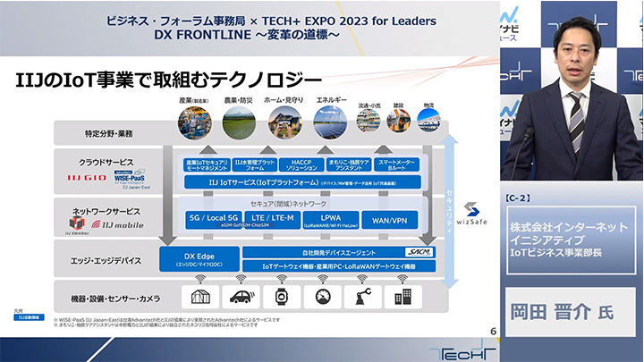The width and height of the screenshot is (644, 362).
Task: Select the 建設 circular photo
Action: coord(398,121)
